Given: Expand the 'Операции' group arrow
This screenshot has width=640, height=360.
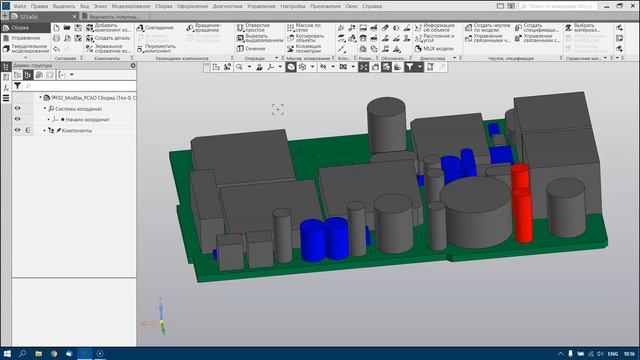Looking at the screenshot, I should click(276, 58).
